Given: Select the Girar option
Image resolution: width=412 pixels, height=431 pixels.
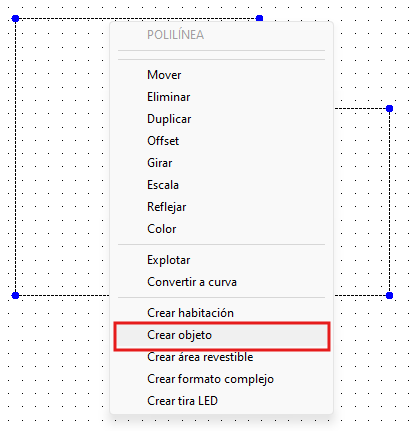Looking at the screenshot, I should point(221,163).
